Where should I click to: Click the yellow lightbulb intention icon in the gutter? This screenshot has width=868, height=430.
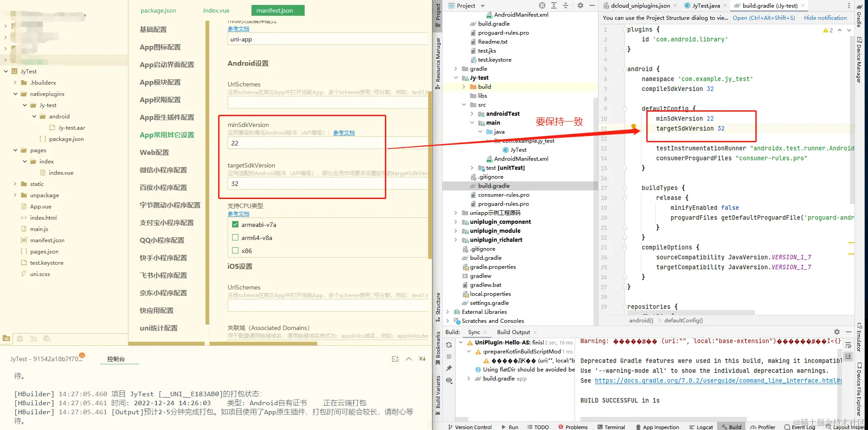coord(634,127)
